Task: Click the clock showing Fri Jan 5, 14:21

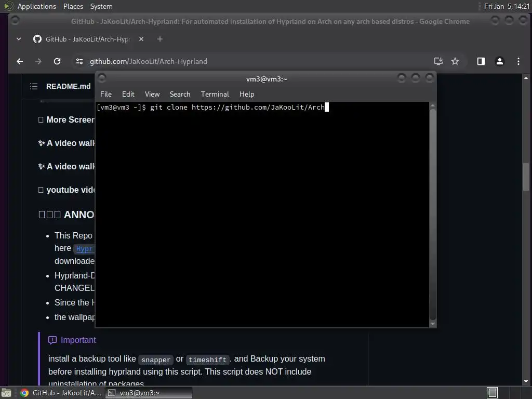Action: pos(507,6)
